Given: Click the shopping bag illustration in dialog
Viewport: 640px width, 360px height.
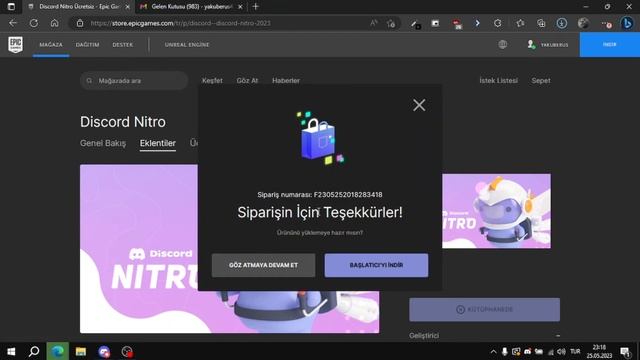Looking at the screenshot, I should click(320, 138).
